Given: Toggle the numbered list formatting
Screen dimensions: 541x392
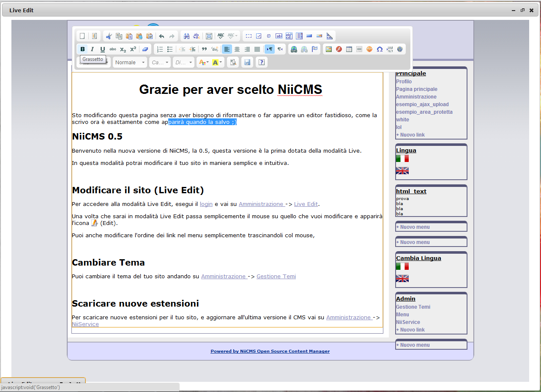Looking at the screenshot, I should pyautogui.click(x=160, y=49).
